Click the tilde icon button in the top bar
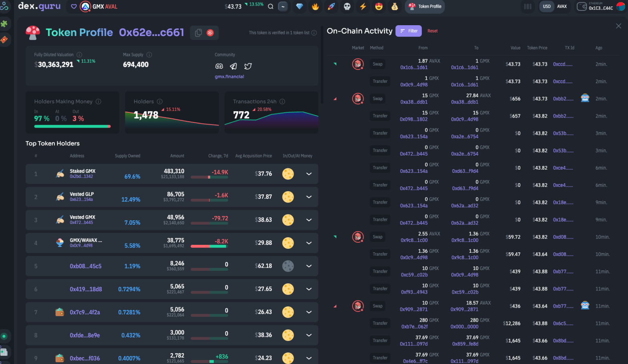The height and width of the screenshot is (364, 628). [x=283, y=6]
